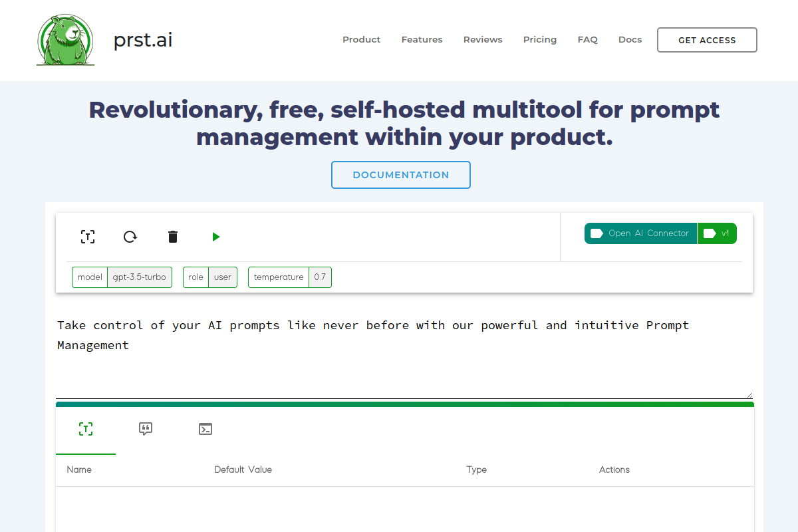
Task: Click the prst.ai site name
Action: pyautogui.click(x=143, y=40)
